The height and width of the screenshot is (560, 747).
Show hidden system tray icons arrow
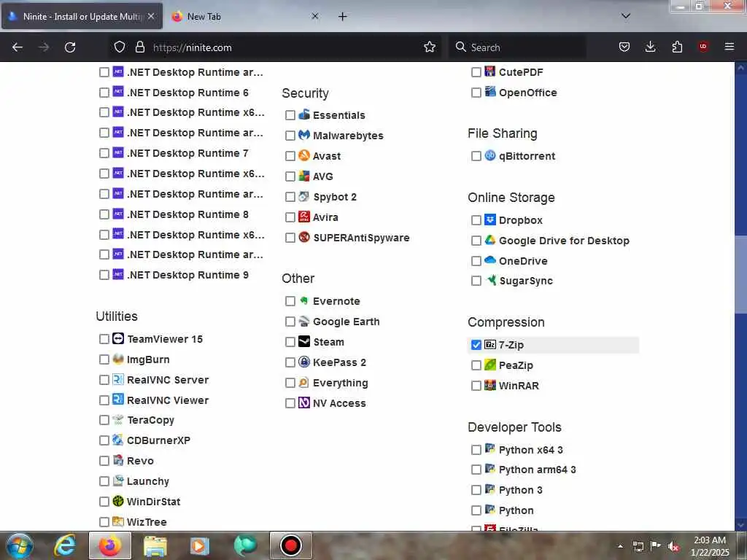coord(620,546)
